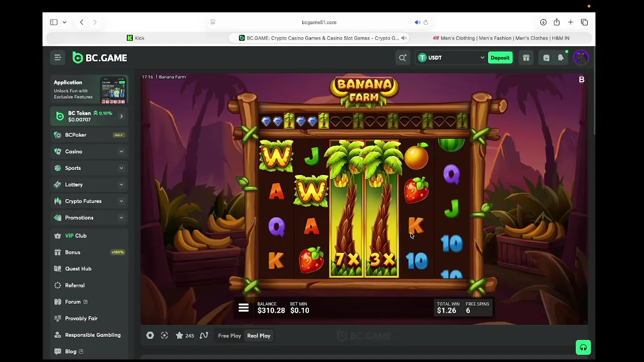Click the Application promo banner

tap(89, 89)
